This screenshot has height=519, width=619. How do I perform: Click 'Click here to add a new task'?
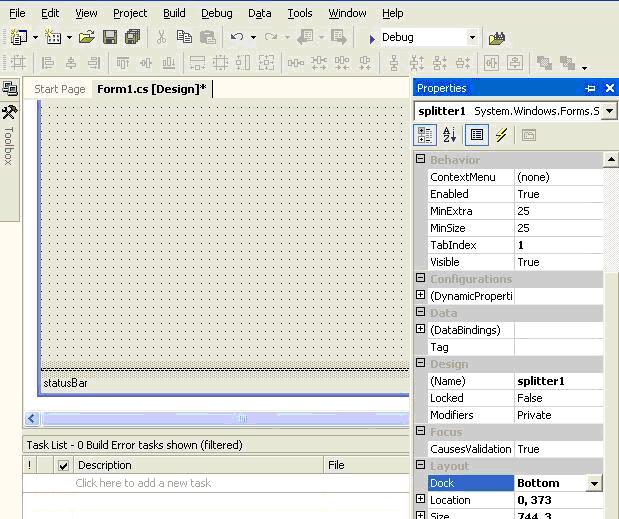coord(143,483)
